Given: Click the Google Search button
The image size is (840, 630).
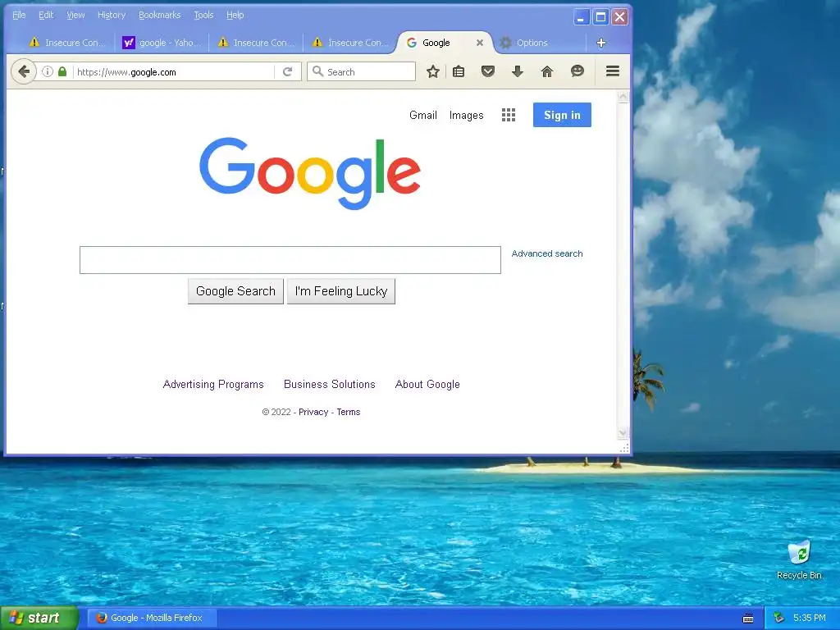Looking at the screenshot, I should click(x=235, y=291).
